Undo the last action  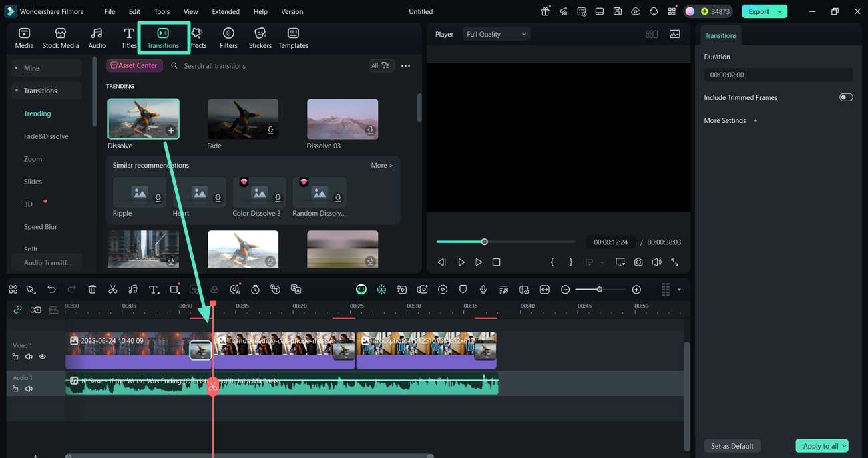point(51,289)
